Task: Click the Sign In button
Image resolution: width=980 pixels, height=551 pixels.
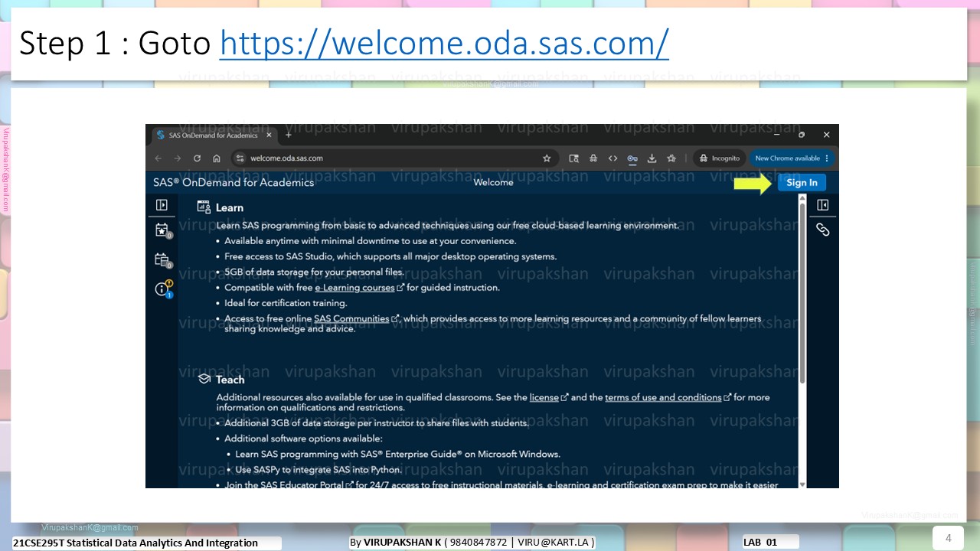Action: pos(802,182)
